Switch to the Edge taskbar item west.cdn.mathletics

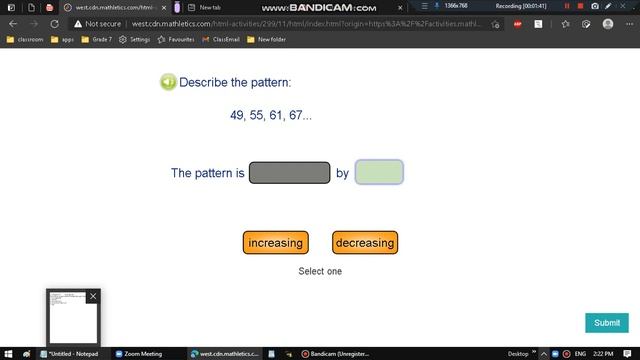[224, 354]
